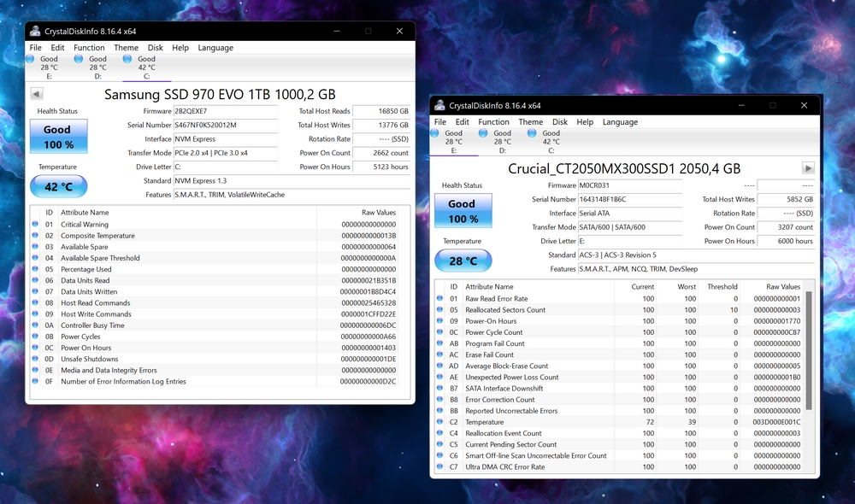This screenshot has width=855, height=504.
Task: Click status dot of Available Spare Threshold row
Action: [x=35, y=258]
